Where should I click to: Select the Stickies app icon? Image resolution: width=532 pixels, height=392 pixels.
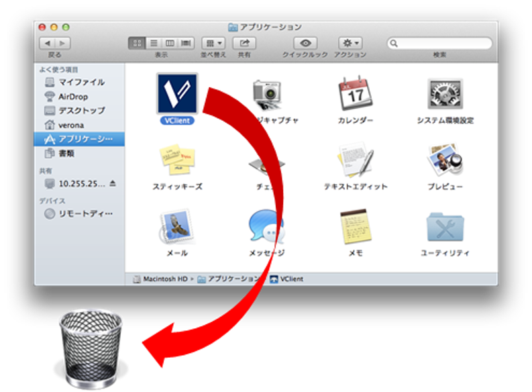[177, 160]
